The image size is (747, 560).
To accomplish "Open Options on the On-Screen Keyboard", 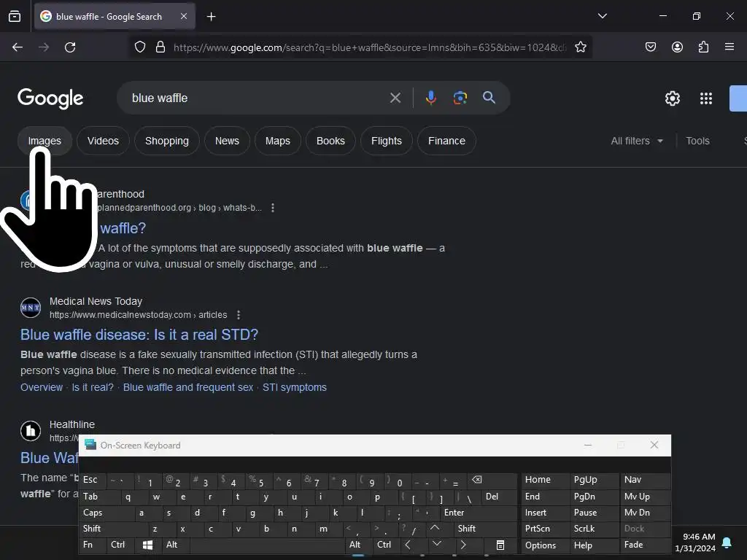I will pos(545,545).
